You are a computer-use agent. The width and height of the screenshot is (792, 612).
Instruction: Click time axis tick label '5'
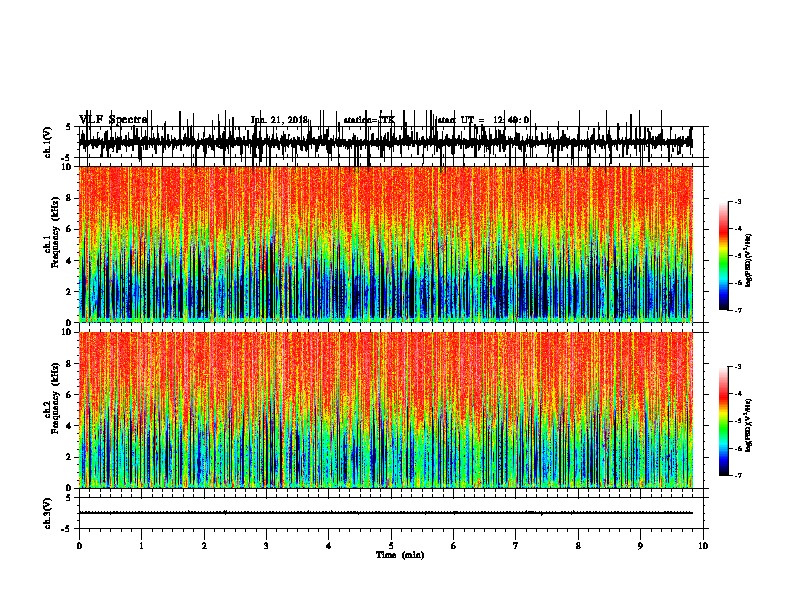coord(391,545)
